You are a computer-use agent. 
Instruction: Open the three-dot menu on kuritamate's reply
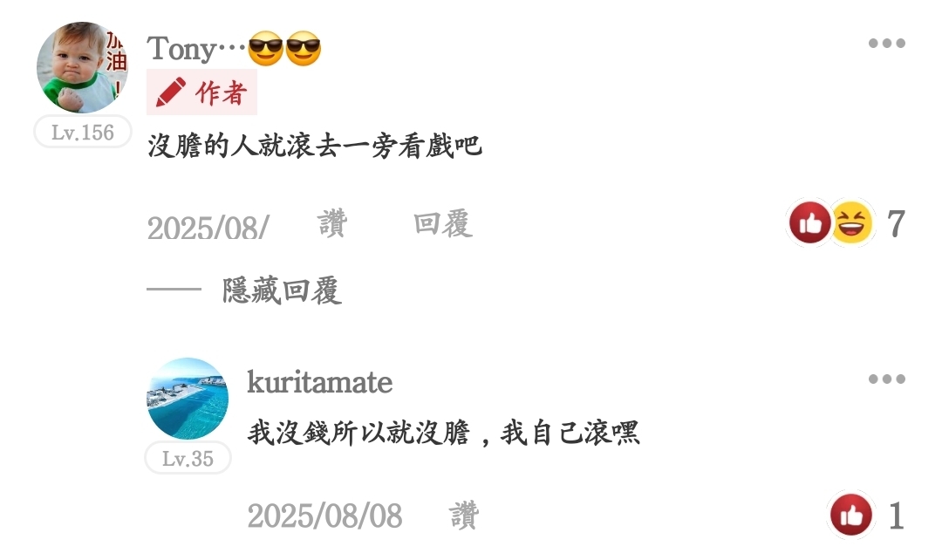tap(887, 379)
